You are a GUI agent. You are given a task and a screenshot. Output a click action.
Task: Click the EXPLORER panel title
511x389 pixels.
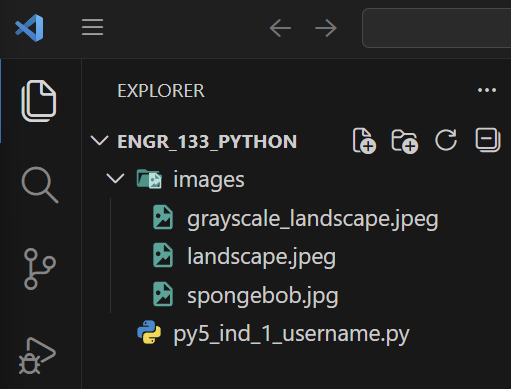tap(161, 91)
